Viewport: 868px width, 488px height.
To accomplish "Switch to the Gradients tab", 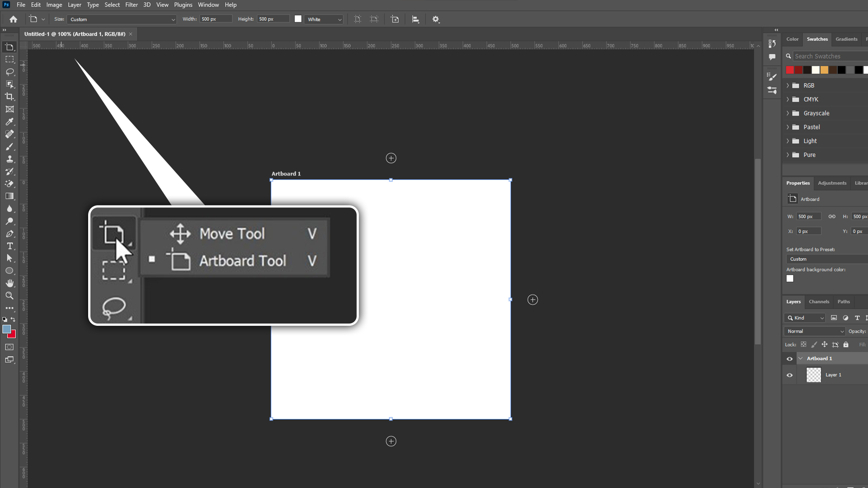I will [x=846, y=39].
